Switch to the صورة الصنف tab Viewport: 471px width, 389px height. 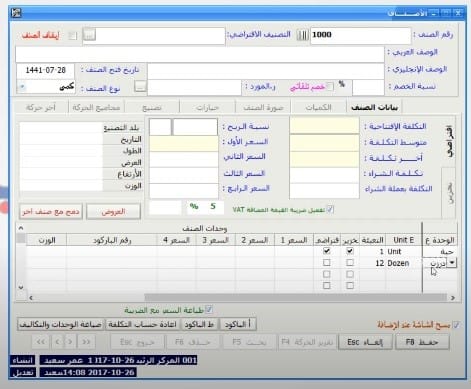263,107
